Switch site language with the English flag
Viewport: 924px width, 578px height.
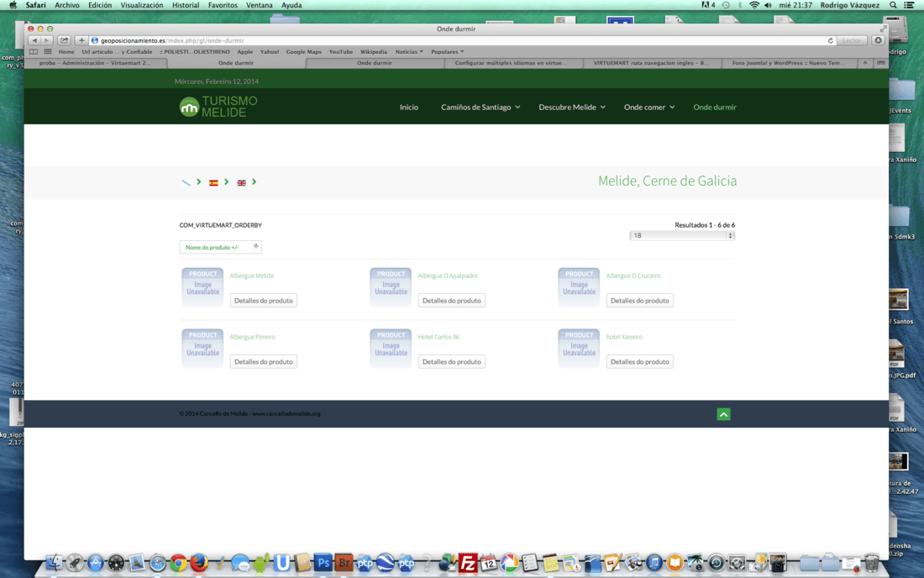pos(241,182)
